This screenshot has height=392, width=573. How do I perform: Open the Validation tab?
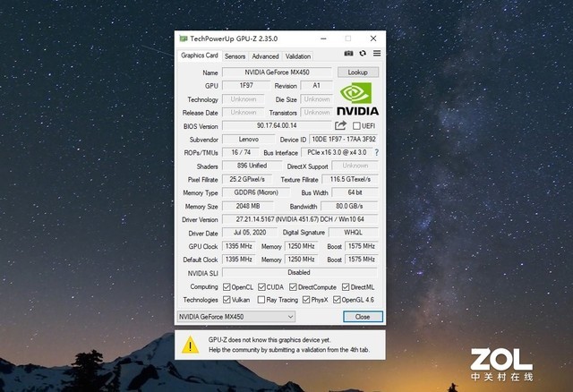click(x=298, y=56)
